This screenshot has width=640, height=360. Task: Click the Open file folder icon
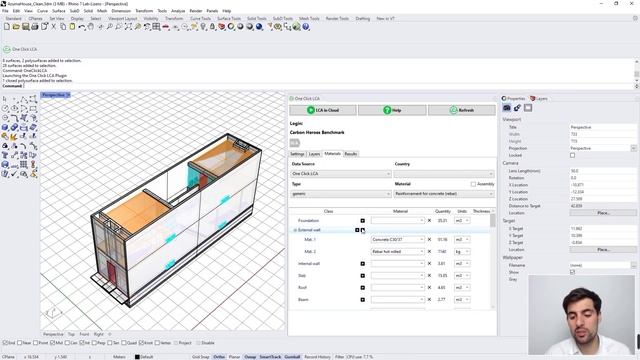tap(16, 27)
